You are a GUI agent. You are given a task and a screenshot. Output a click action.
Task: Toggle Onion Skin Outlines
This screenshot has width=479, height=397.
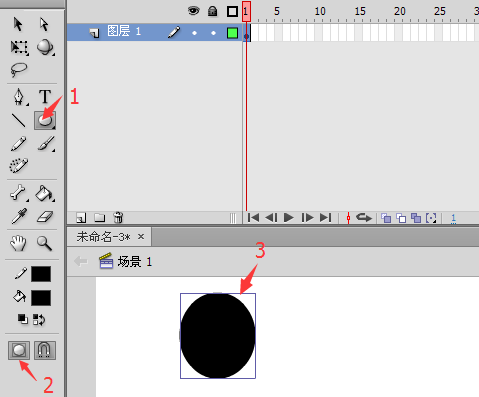tap(401, 218)
